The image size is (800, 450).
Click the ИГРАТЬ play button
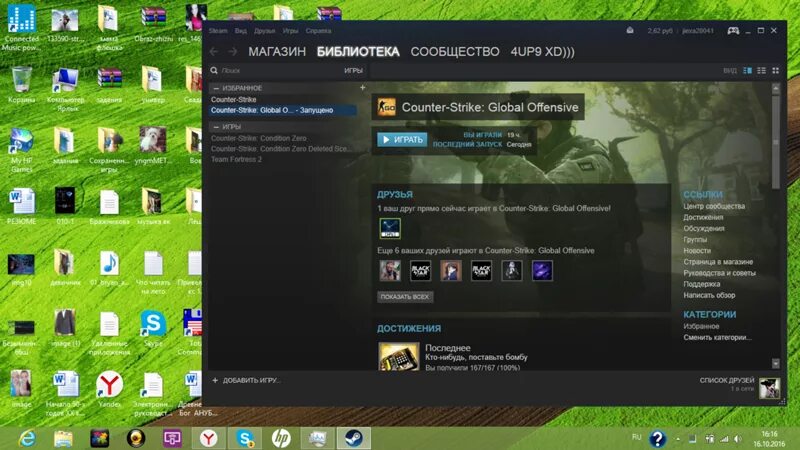pyautogui.click(x=403, y=139)
